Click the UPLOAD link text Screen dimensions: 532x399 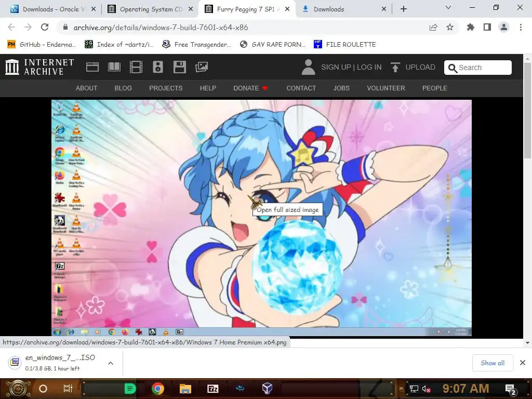(420, 67)
